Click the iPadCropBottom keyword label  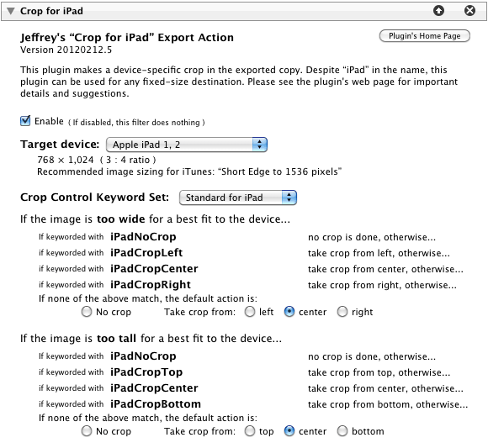156,403
